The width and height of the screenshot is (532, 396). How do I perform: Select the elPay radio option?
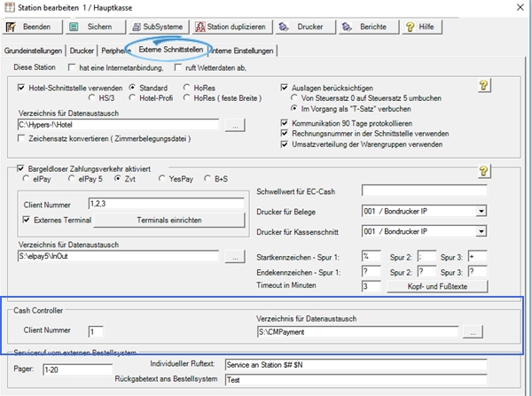click(26, 178)
